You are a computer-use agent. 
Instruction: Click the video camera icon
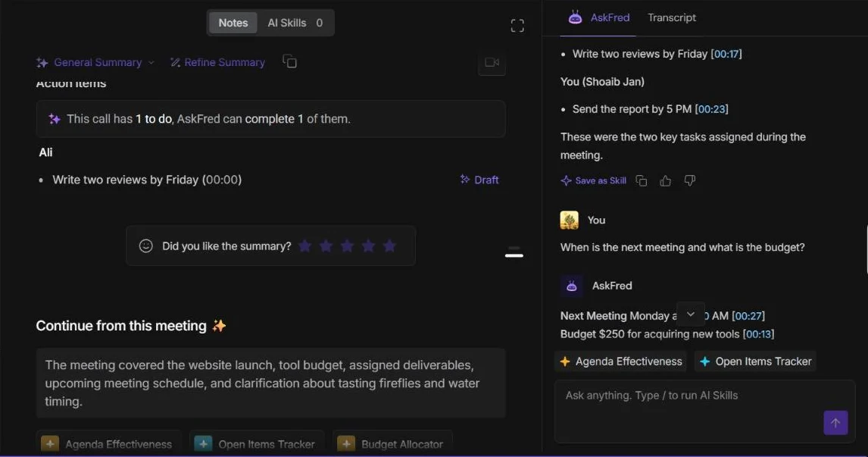click(492, 63)
